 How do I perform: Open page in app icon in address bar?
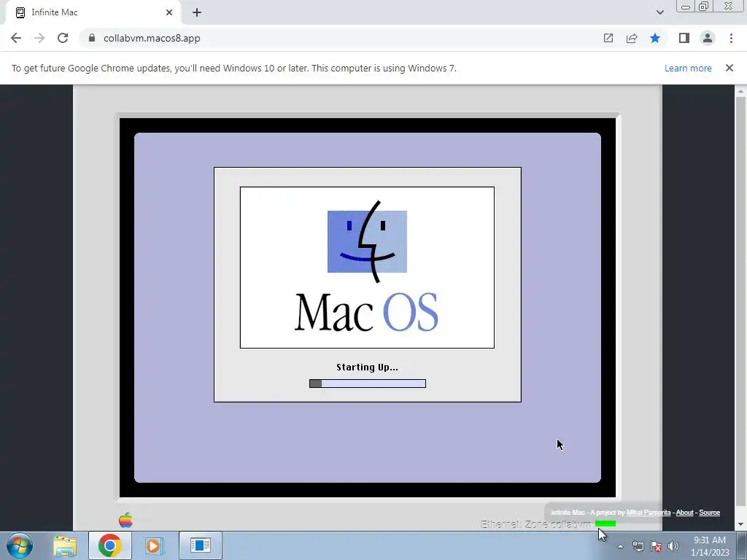(608, 38)
